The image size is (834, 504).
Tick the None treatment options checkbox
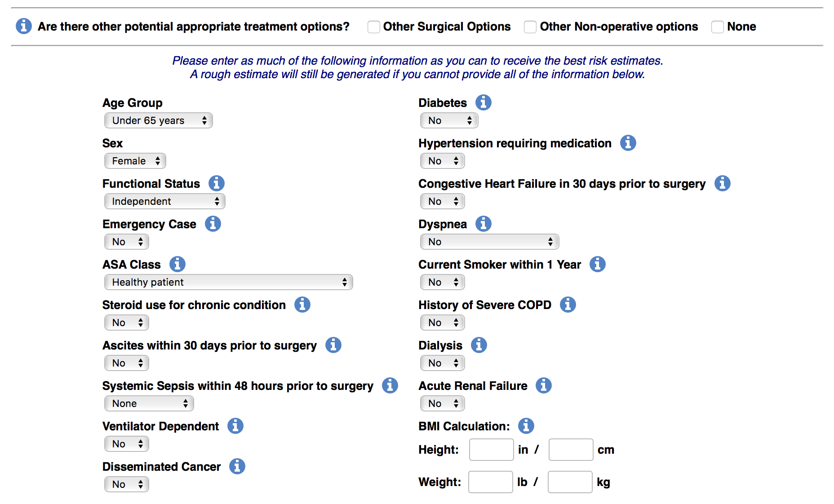(x=718, y=27)
